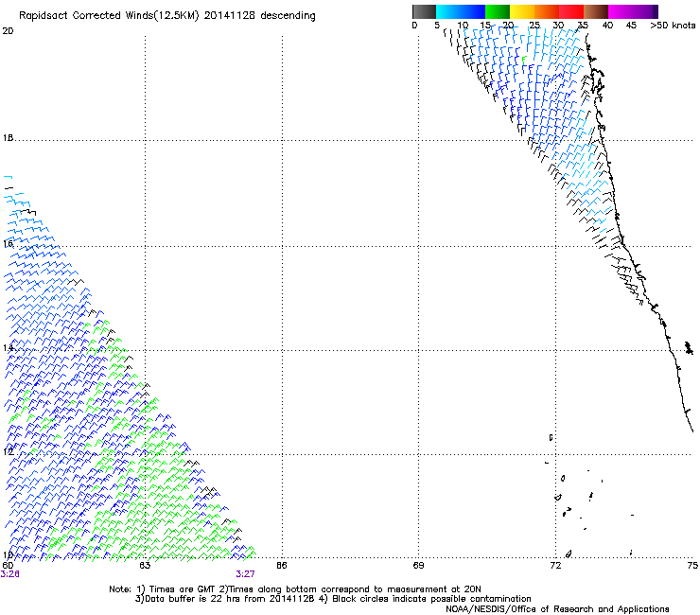Click the gray 0-5 knots color segment
Screen dimensions: 700x615
point(424,11)
